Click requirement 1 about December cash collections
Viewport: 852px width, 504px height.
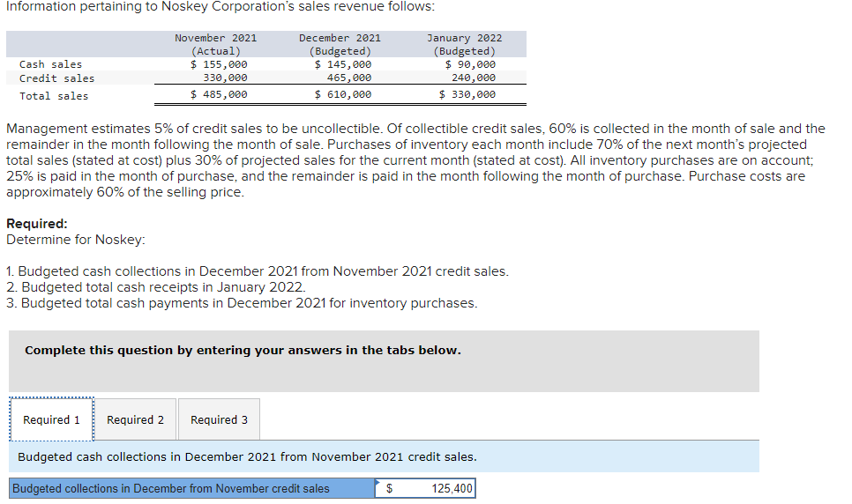tap(258, 271)
